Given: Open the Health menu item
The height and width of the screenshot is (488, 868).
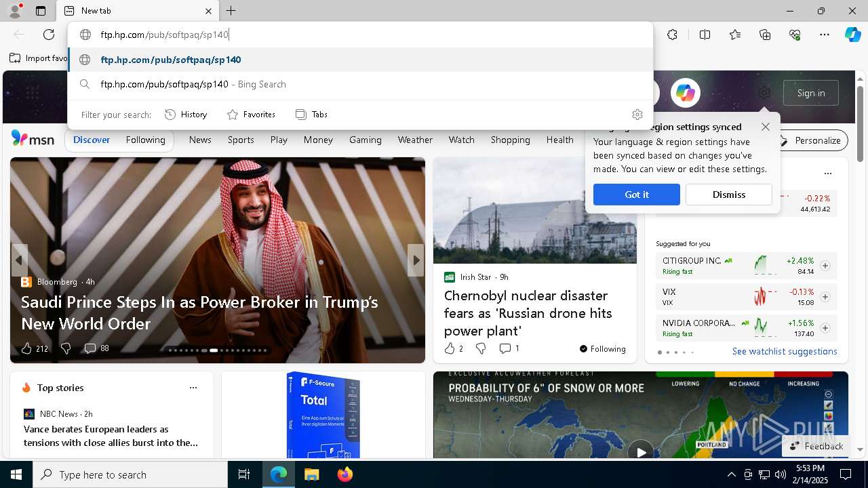Looking at the screenshot, I should 560,140.
